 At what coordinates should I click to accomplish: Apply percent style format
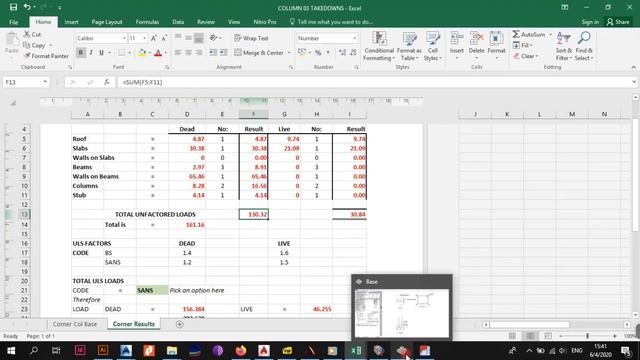(318, 53)
